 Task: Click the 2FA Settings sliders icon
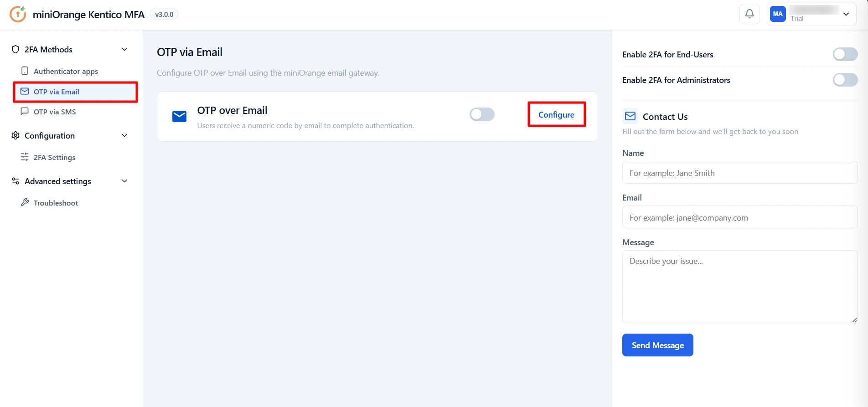tap(25, 157)
